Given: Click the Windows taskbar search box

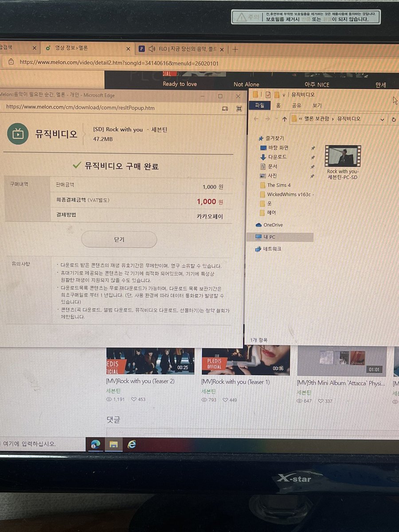Looking at the screenshot, I should [42, 443].
